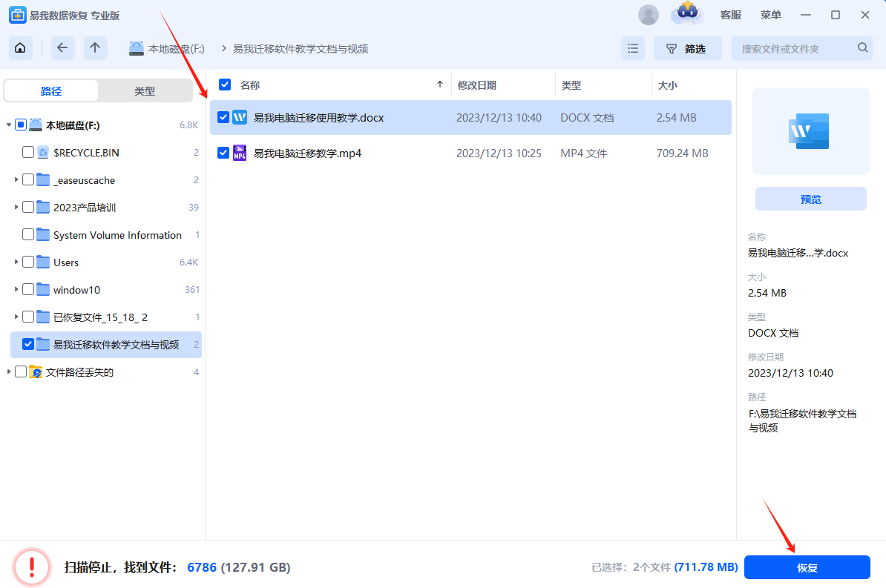Click the 预览 preview button
This screenshot has height=588, width=886.
[811, 199]
